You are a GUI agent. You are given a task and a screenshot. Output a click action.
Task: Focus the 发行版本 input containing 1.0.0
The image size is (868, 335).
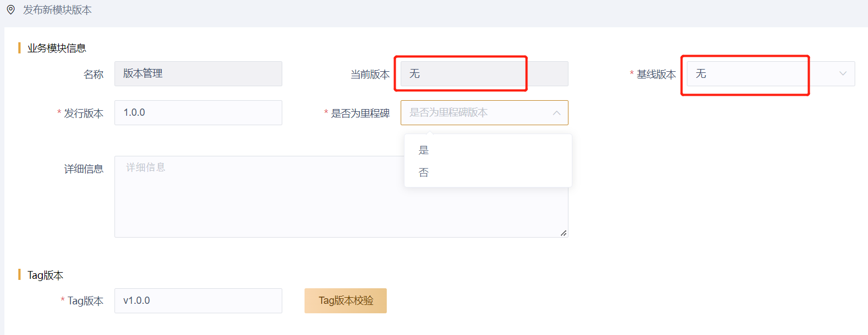click(198, 112)
